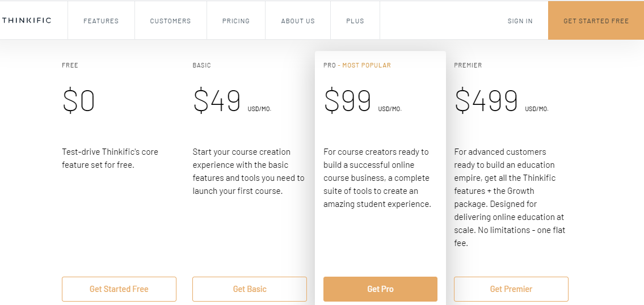Click the $99 Pro plan price
This screenshot has height=305, width=644.
347,101
